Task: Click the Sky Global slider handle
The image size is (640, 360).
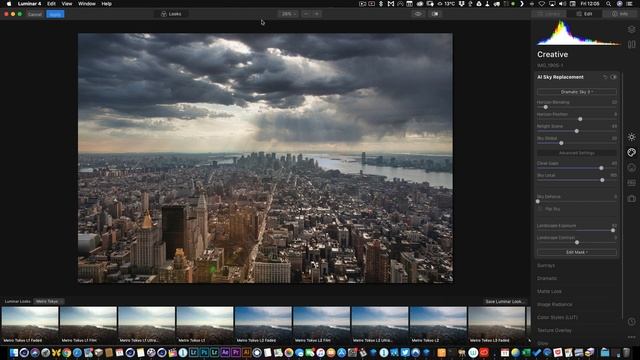Action: [x=561, y=143]
